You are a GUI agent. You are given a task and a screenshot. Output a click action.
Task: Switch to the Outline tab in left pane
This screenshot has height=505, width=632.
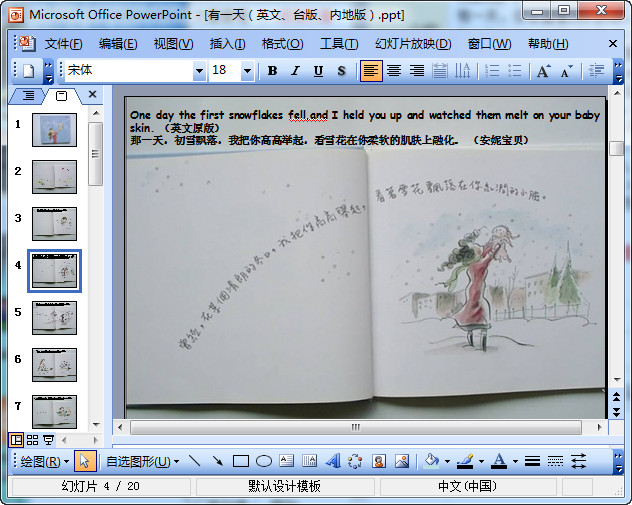28,95
